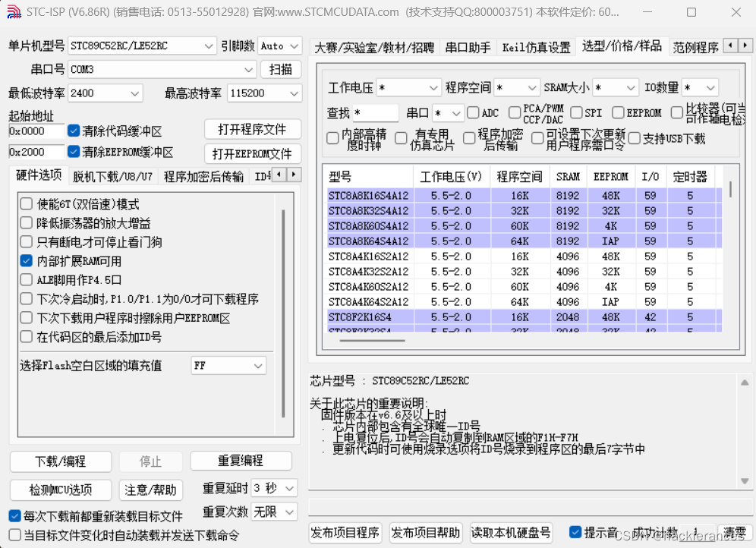756x548 pixels.
Task: Switch to 串口助手 tab
Action: tap(468, 47)
